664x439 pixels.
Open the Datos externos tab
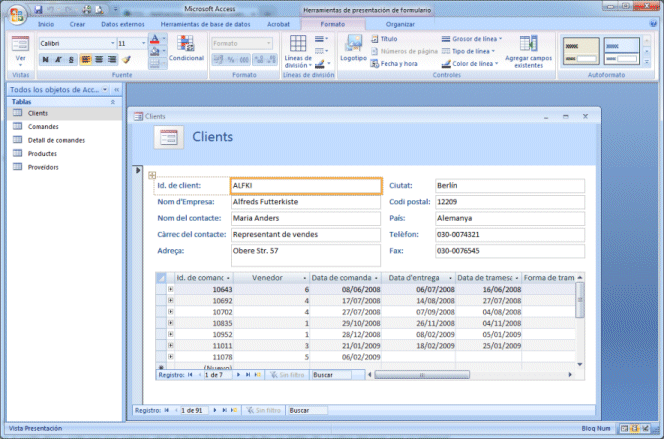pos(123,25)
